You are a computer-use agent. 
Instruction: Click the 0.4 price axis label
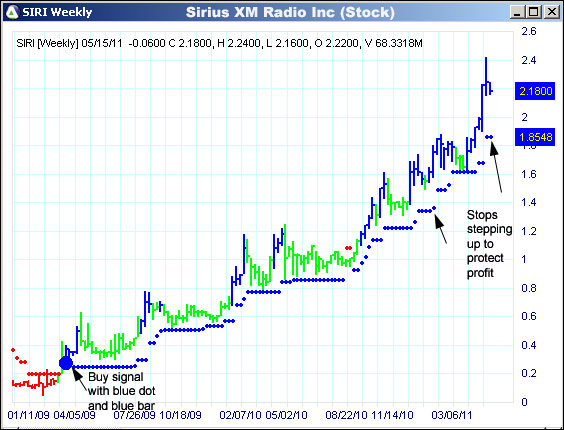pos(529,345)
